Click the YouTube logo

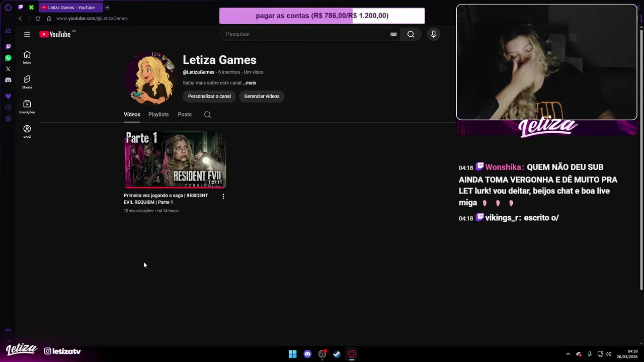(x=55, y=34)
